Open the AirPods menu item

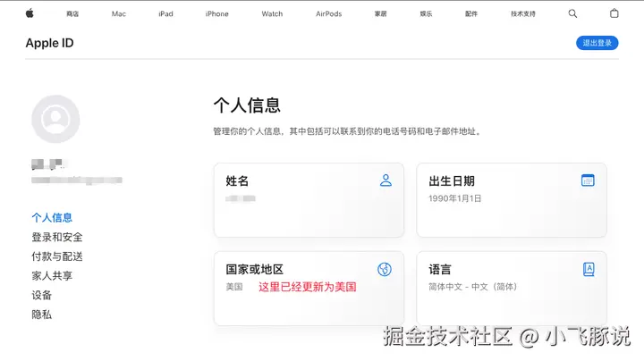point(328,14)
